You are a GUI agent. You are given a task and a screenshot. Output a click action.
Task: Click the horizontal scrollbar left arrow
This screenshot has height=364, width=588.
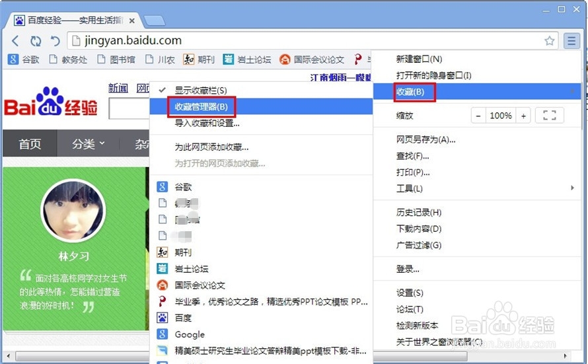click(8, 355)
